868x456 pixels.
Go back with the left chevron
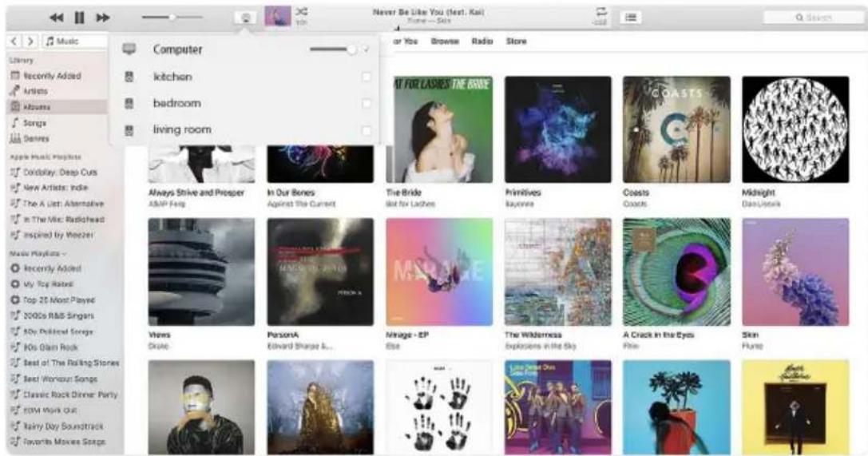[15, 41]
